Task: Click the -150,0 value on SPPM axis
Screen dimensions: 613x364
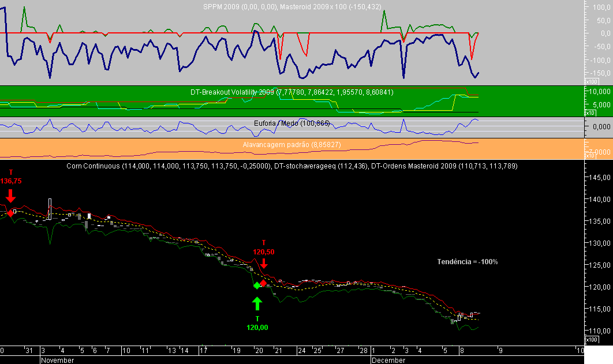Action: tap(600, 73)
